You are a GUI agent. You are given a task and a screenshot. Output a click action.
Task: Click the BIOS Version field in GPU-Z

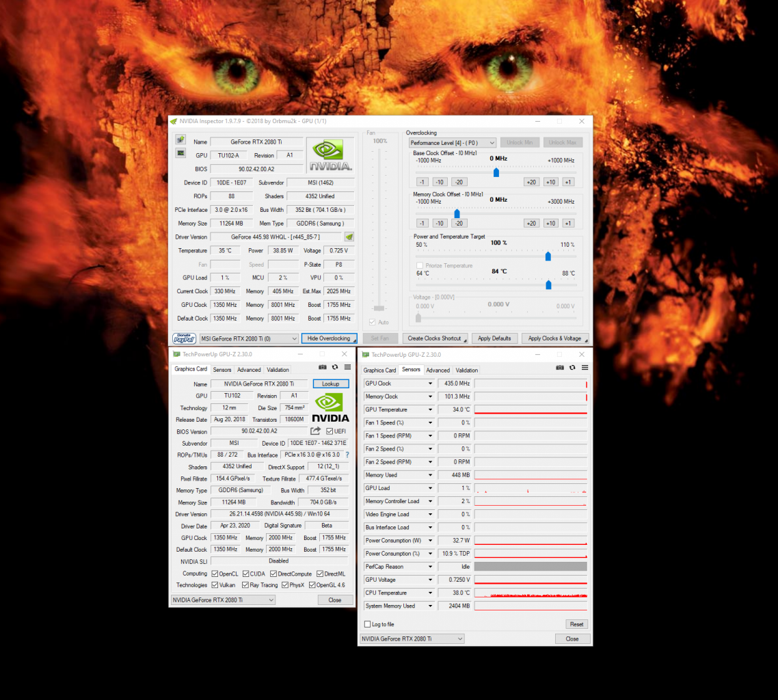(259, 431)
